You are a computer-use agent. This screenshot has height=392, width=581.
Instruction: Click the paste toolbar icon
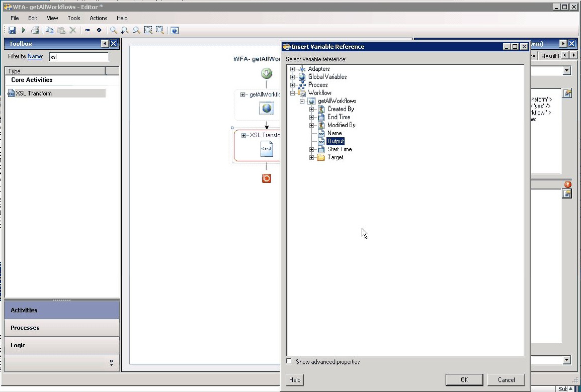(61, 30)
